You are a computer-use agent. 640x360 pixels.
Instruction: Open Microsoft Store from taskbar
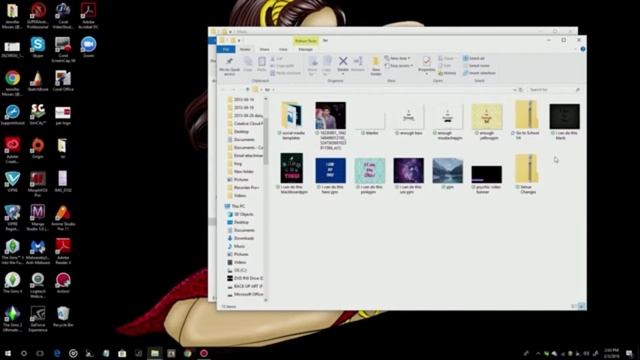(122, 353)
